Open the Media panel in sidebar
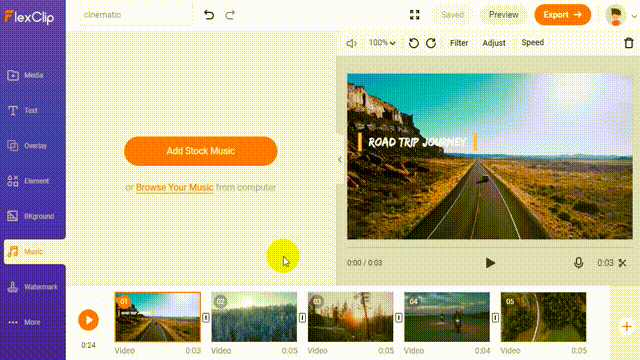This screenshot has width=640, height=360. click(25, 75)
